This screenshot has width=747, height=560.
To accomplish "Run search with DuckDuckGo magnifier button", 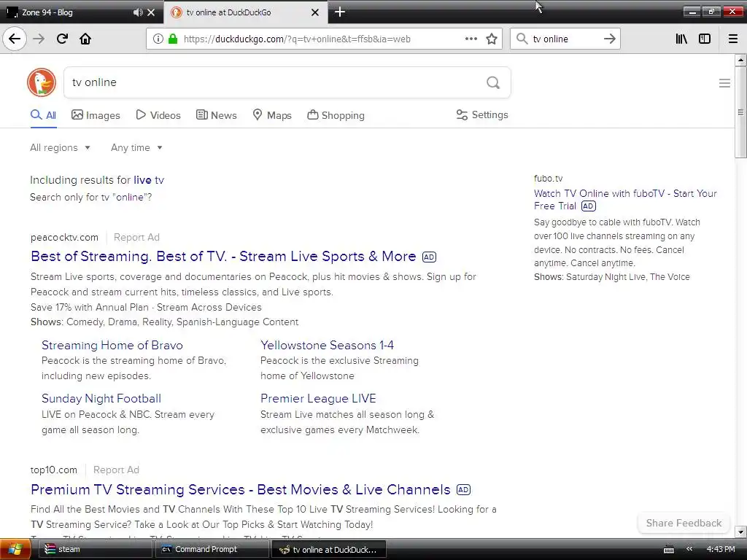I will tap(493, 82).
